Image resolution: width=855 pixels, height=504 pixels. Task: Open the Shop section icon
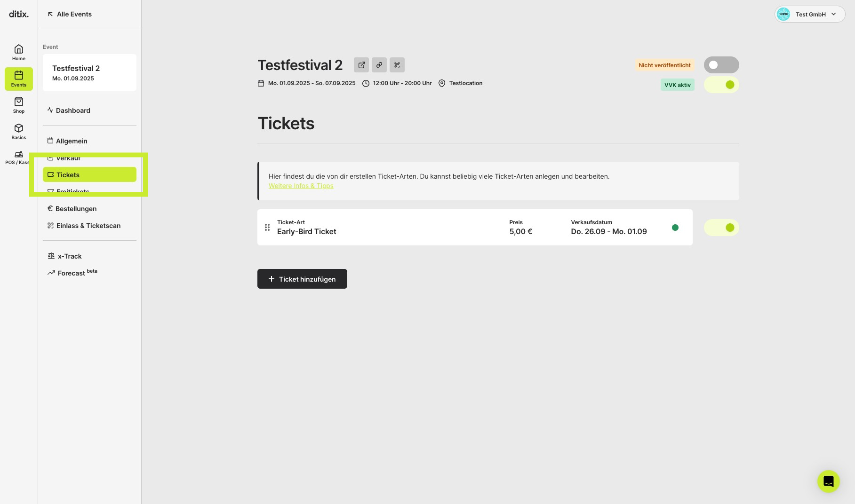[x=19, y=105]
